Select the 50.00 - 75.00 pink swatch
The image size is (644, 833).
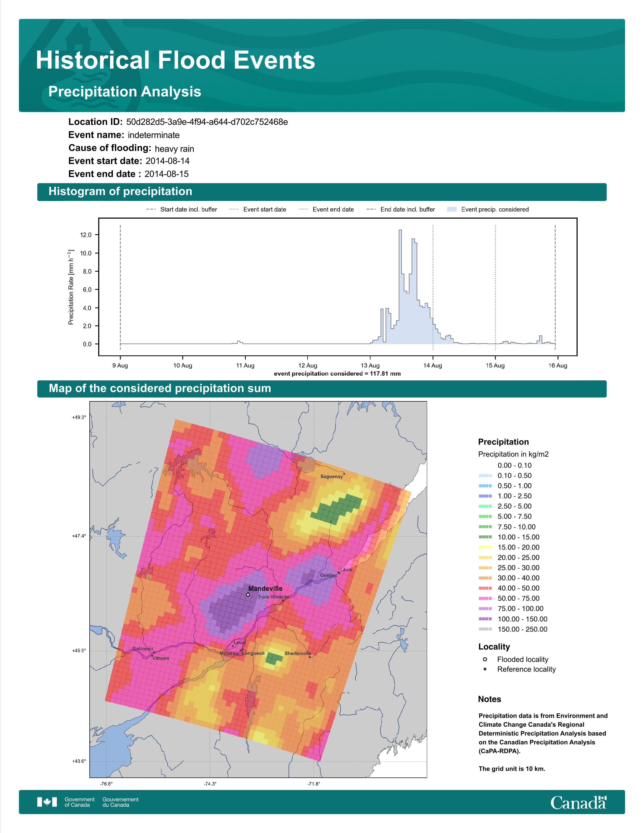tap(485, 598)
